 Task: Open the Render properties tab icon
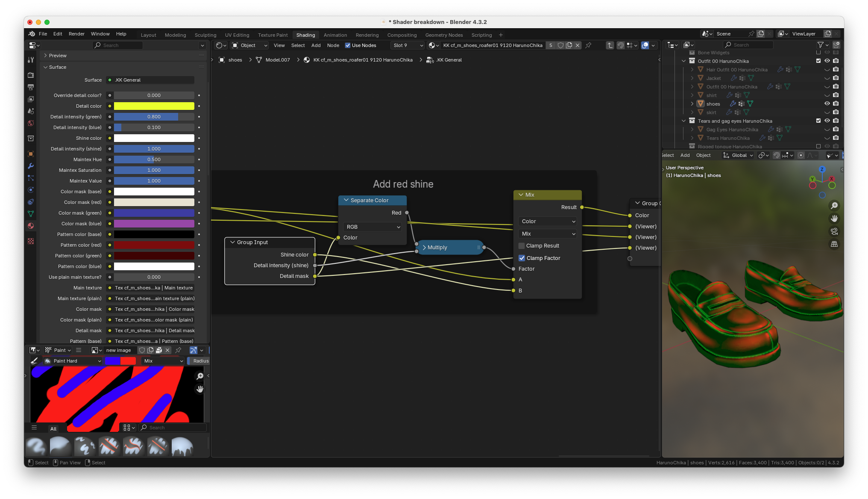(x=31, y=75)
